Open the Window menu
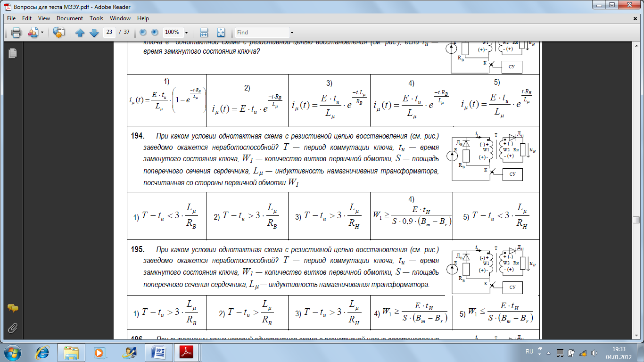The width and height of the screenshot is (644, 362). coord(120,18)
